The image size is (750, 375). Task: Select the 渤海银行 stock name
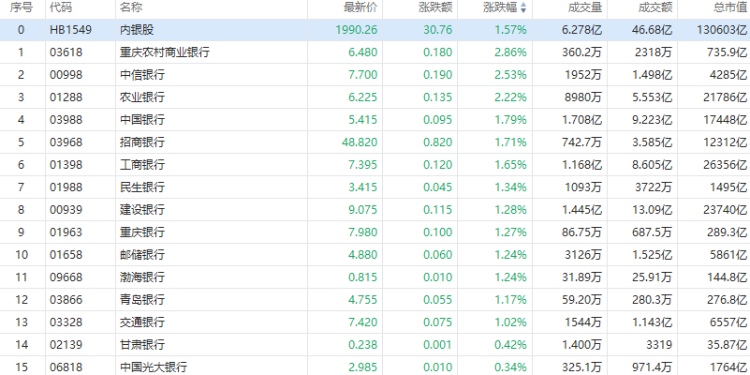tap(142, 277)
